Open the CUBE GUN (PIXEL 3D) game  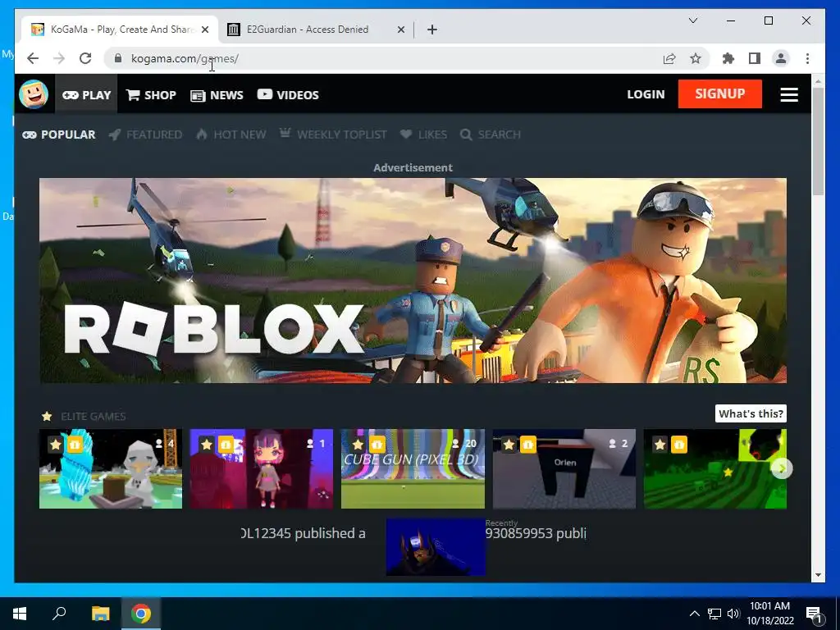point(413,468)
